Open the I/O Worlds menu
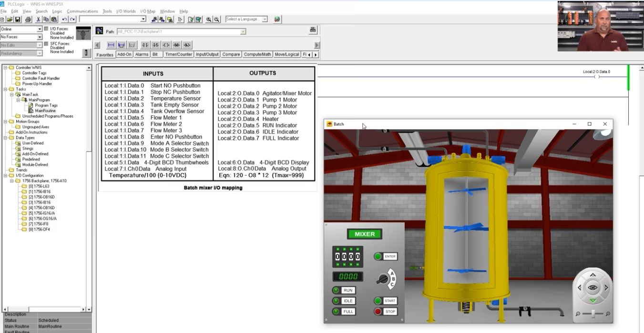The image size is (644, 333). tap(126, 11)
